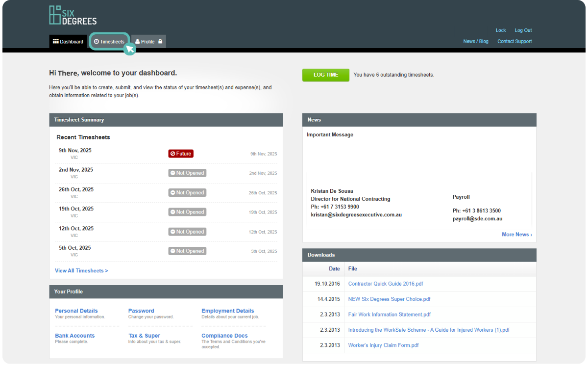The width and height of the screenshot is (588, 368).
Task: Click the Future status badge for 9th Nov
Action: (180, 153)
